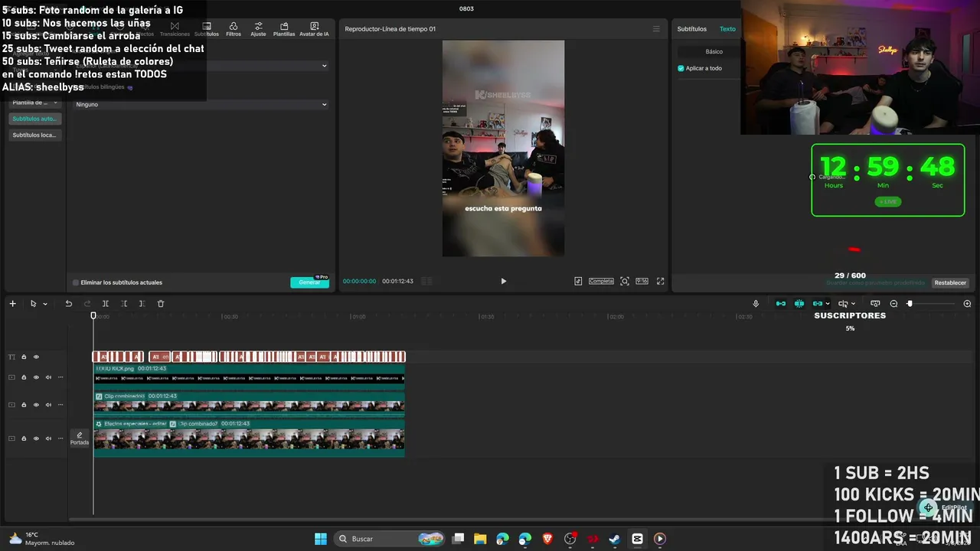980x551 pixels.
Task: Delete right of playhead trim icon
Action: [142, 304]
